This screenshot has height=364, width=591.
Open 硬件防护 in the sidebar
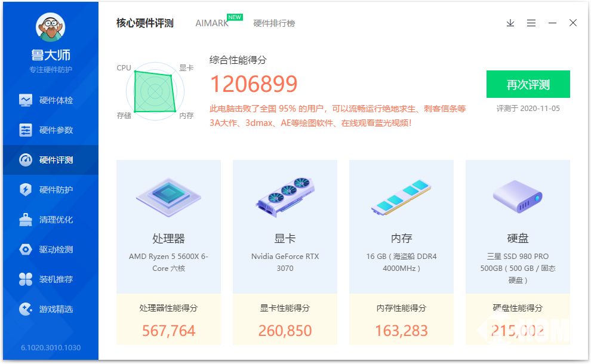pos(51,190)
